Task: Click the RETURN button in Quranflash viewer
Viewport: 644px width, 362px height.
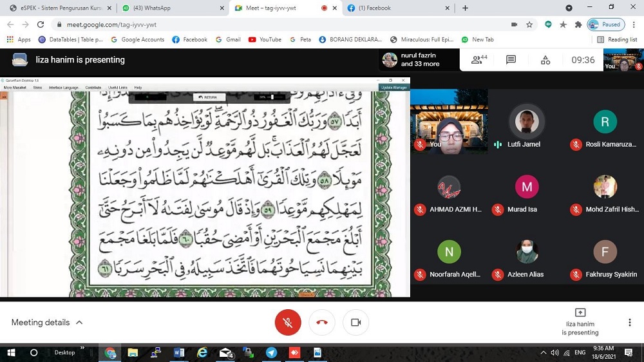Action: point(209,97)
